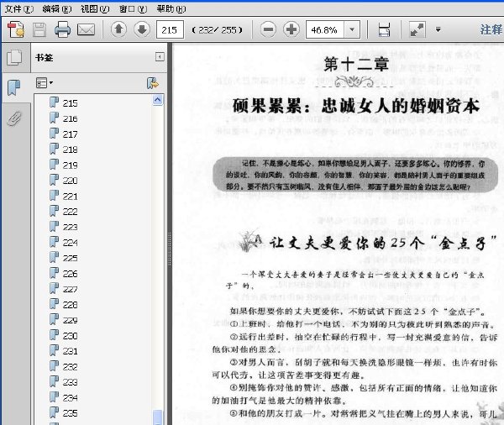Screen dimensions: 504x425
Task: Open the zoom level dropdown arrow
Action: (x=352, y=30)
